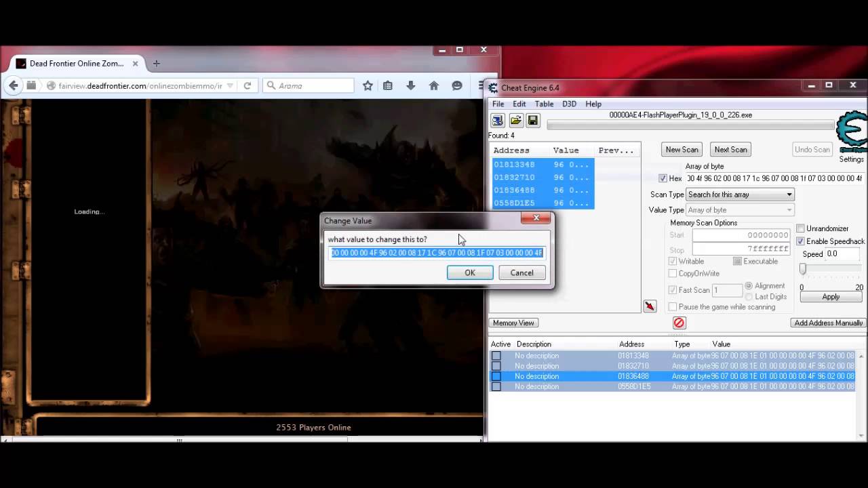Click the red no-entry clear list icon
The width and height of the screenshot is (868, 488).
click(679, 323)
